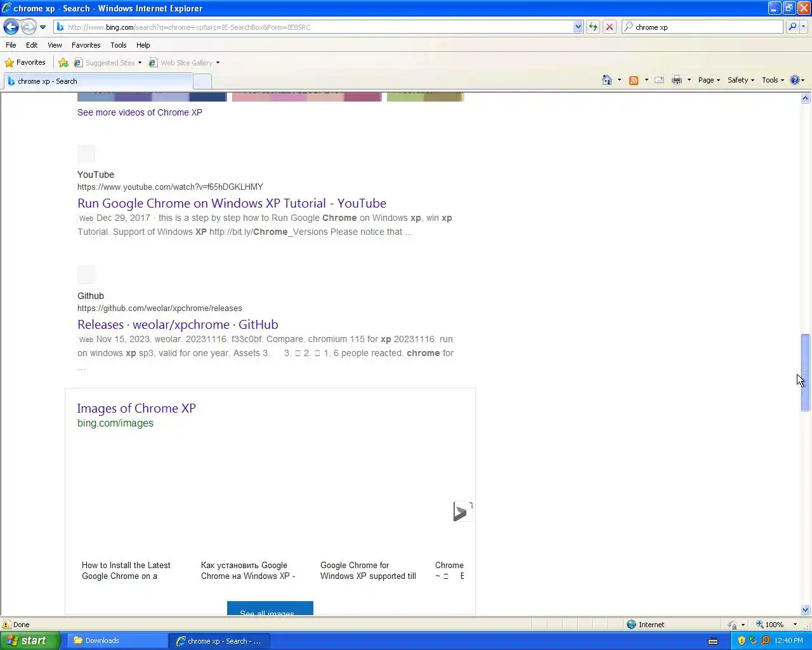Image resolution: width=812 pixels, height=650 pixels.
Task: Click the 'See all images' button
Action: coord(270,608)
